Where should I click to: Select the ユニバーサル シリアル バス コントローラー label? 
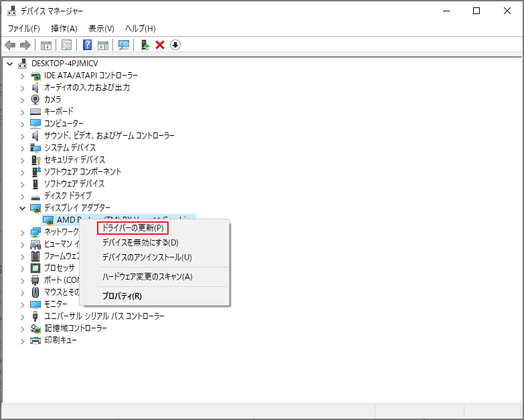(104, 316)
